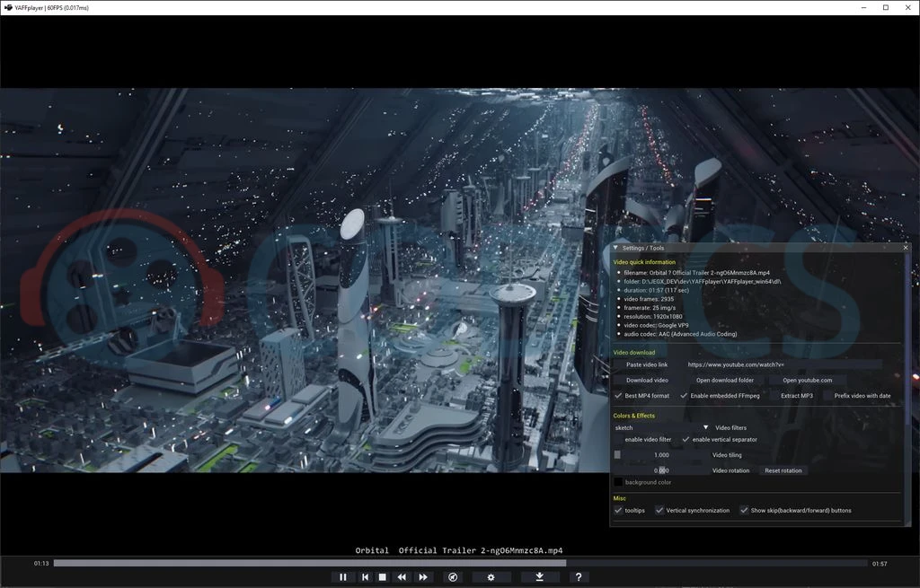Click Open youtube.com button

click(x=808, y=380)
